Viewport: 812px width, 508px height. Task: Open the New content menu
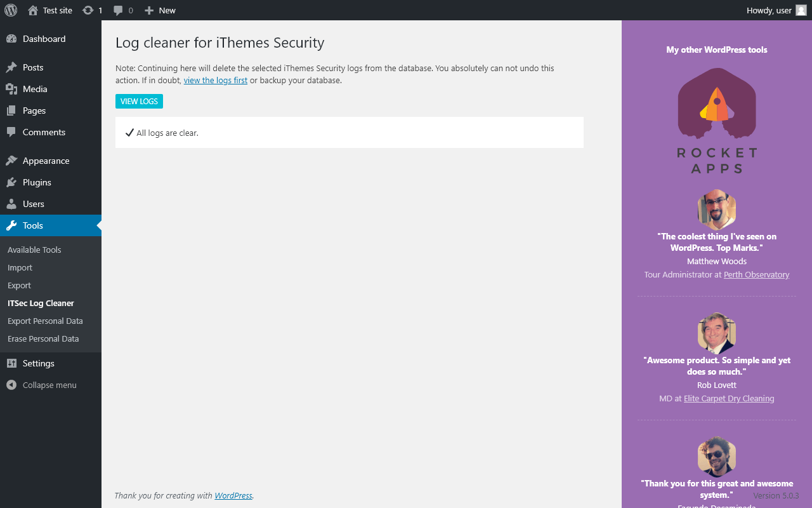point(160,10)
